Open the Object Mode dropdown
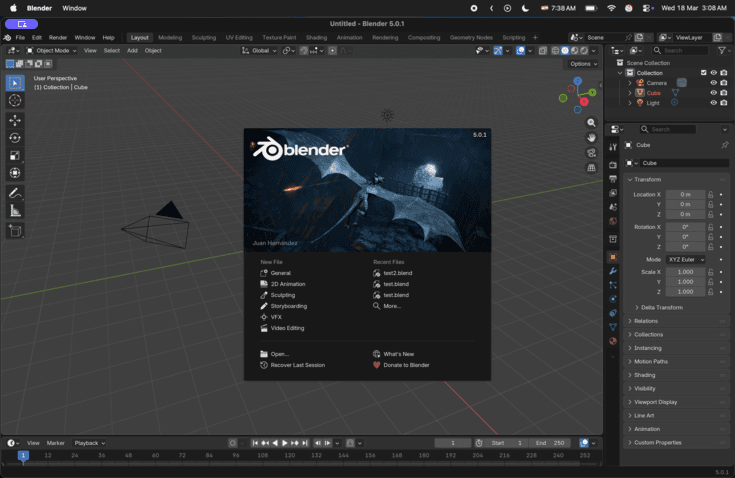 (x=51, y=51)
